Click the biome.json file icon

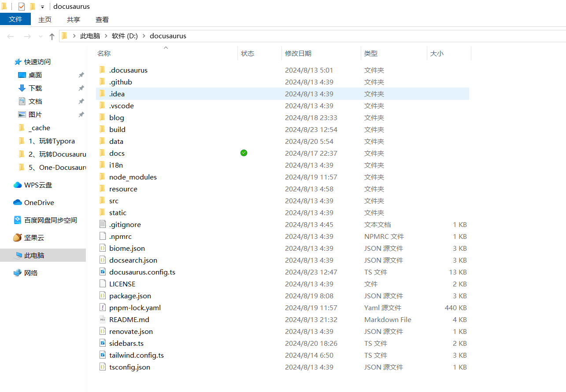point(103,248)
